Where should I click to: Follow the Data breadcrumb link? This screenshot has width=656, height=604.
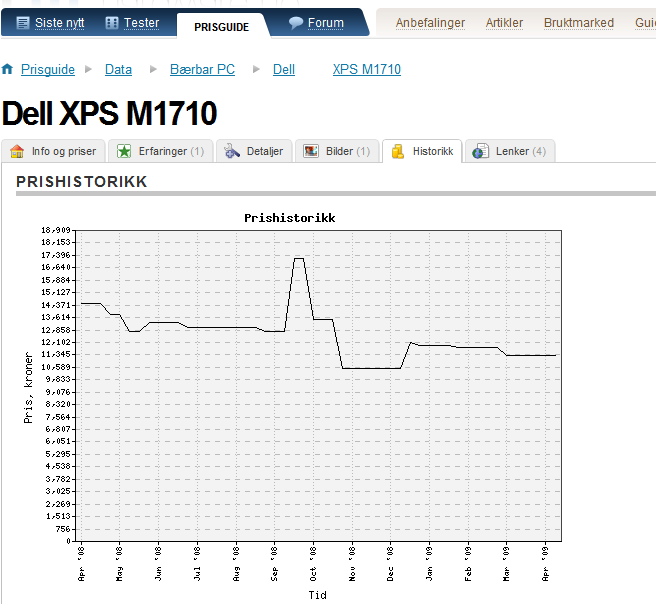(x=118, y=69)
